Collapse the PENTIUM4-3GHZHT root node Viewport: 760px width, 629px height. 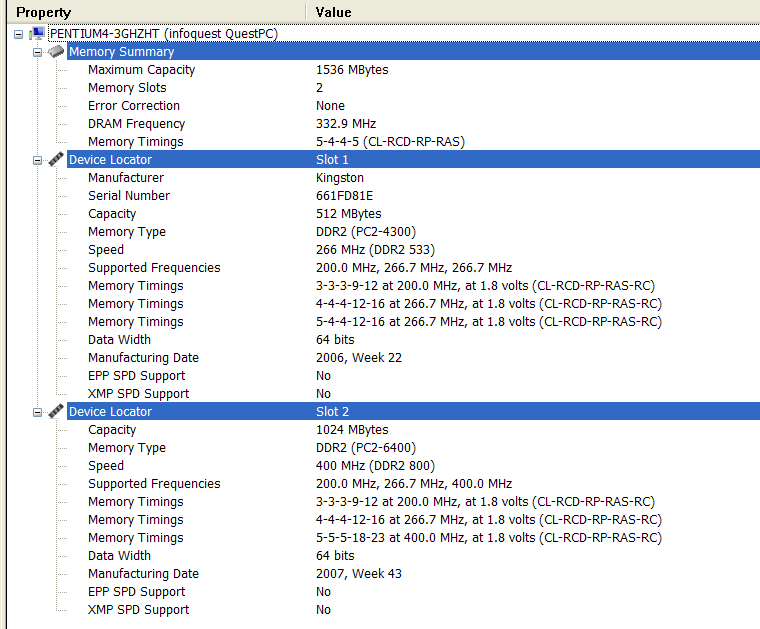pos(18,34)
